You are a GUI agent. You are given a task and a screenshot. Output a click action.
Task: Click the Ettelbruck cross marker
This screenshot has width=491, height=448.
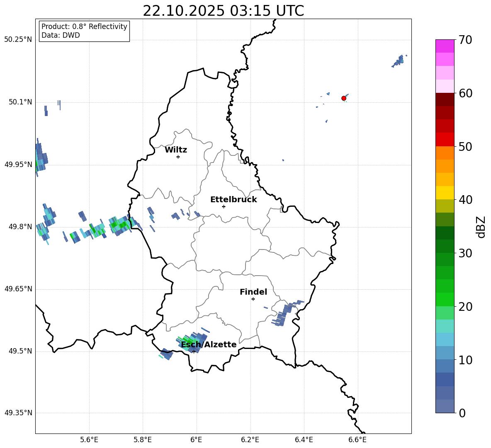(x=224, y=206)
